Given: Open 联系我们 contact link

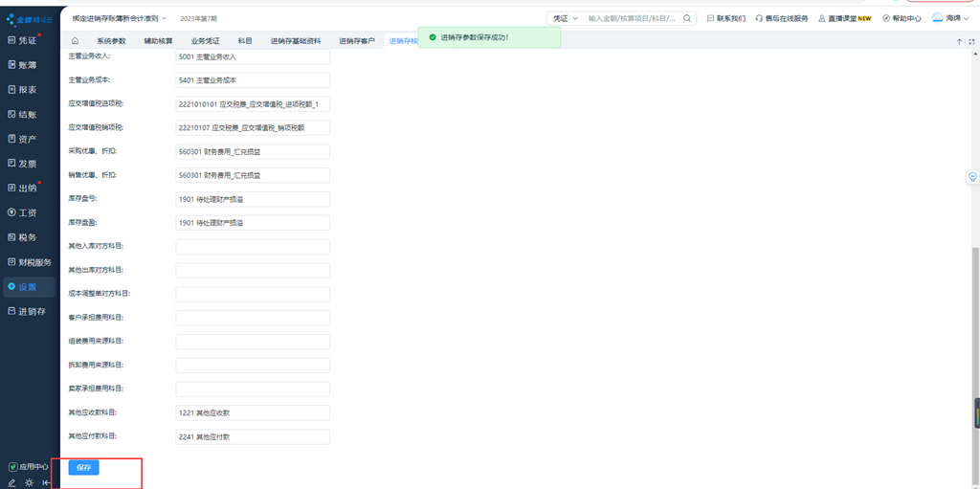Looking at the screenshot, I should click(726, 19).
